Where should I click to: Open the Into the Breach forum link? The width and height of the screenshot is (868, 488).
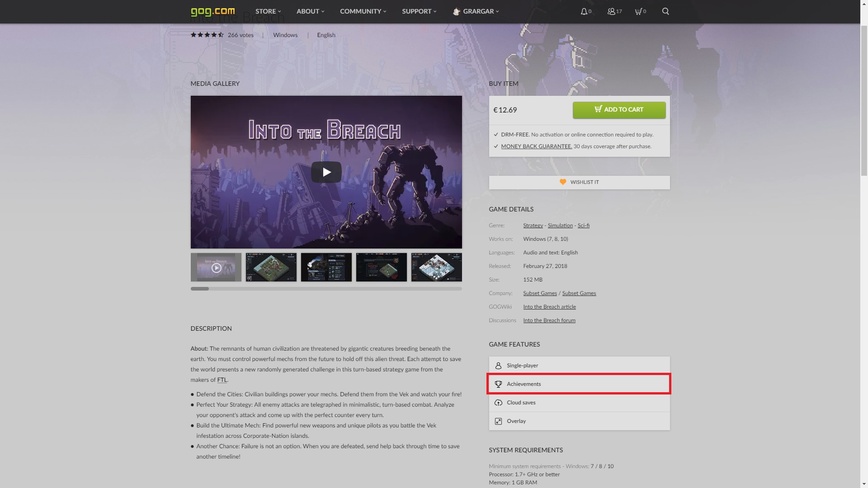point(549,320)
